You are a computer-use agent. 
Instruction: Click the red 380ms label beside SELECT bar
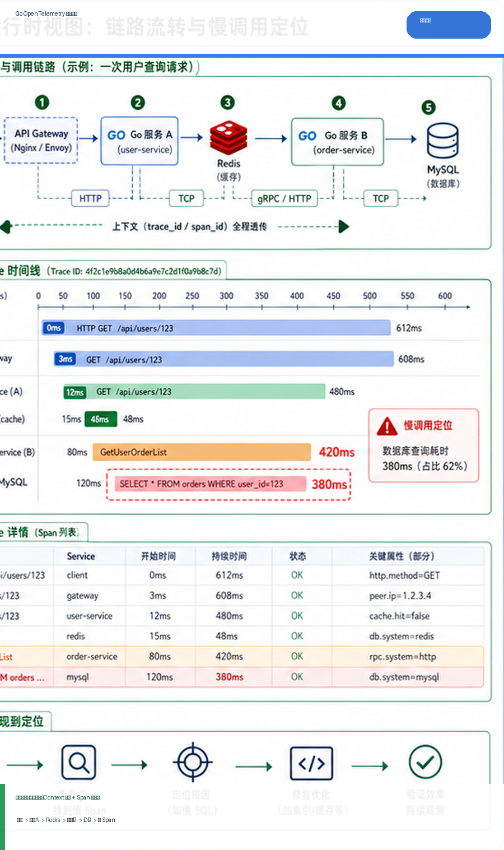click(x=329, y=484)
